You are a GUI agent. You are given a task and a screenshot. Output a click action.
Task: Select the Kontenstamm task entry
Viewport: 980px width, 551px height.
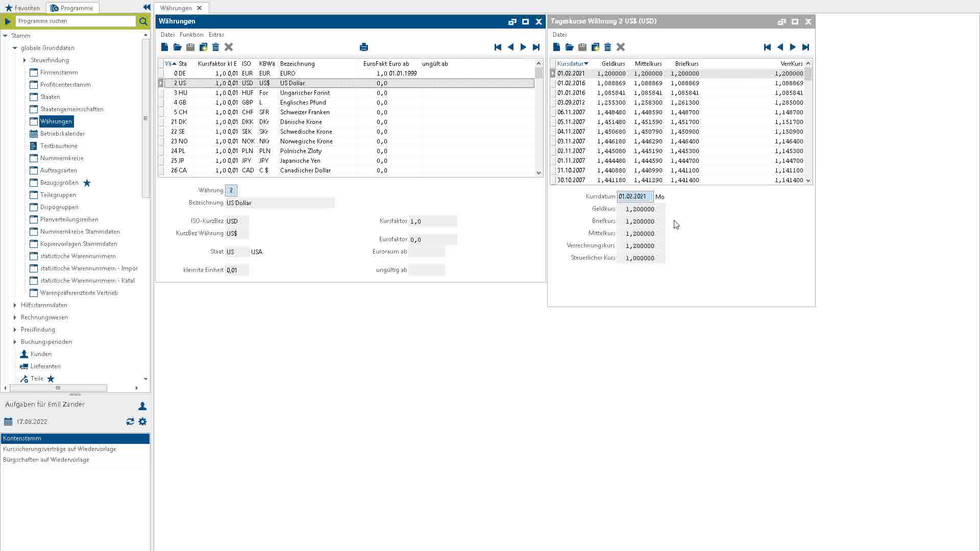pos(75,438)
